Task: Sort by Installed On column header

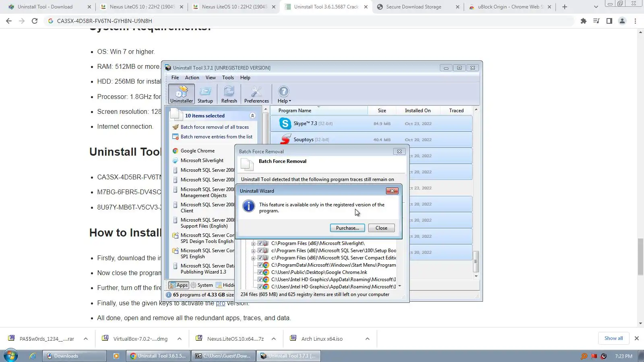Action: (x=417, y=111)
